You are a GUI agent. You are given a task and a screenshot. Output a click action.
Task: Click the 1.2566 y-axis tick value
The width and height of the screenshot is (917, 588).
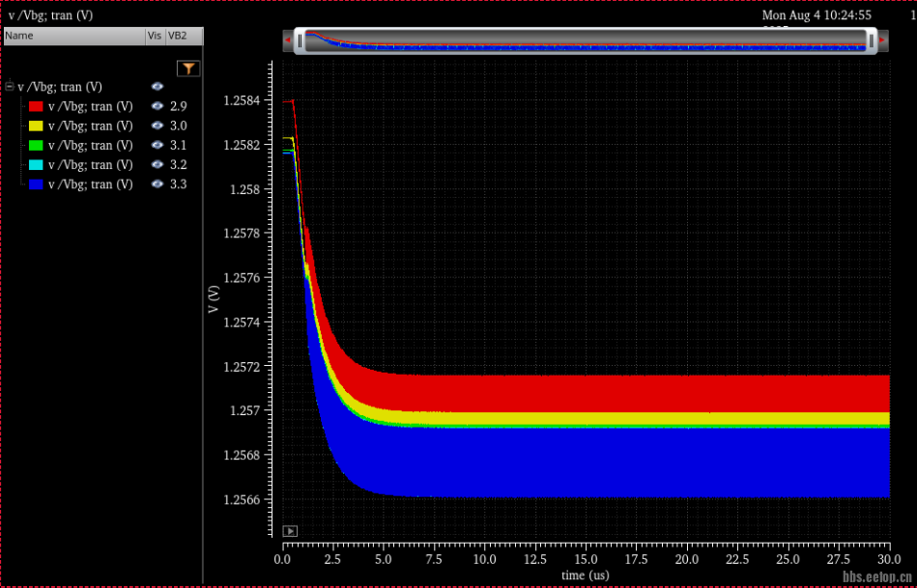click(x=241, y=499)
